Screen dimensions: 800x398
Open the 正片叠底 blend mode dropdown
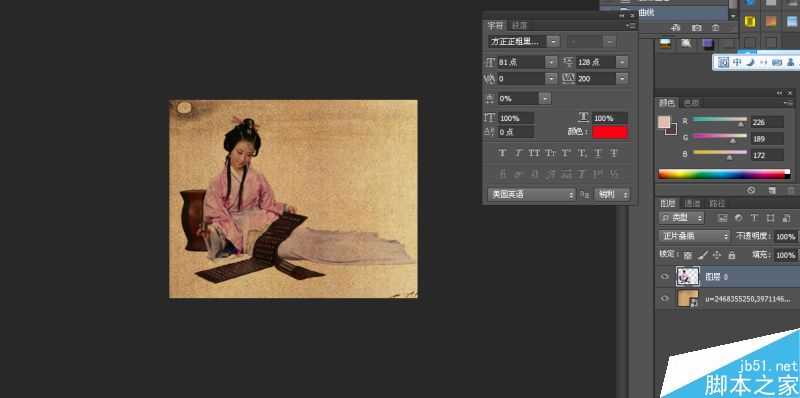click(x=694, y=236)
